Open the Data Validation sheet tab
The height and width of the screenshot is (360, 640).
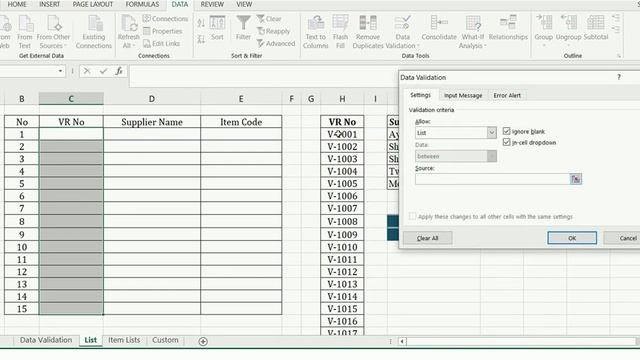[x=46, y=340]
